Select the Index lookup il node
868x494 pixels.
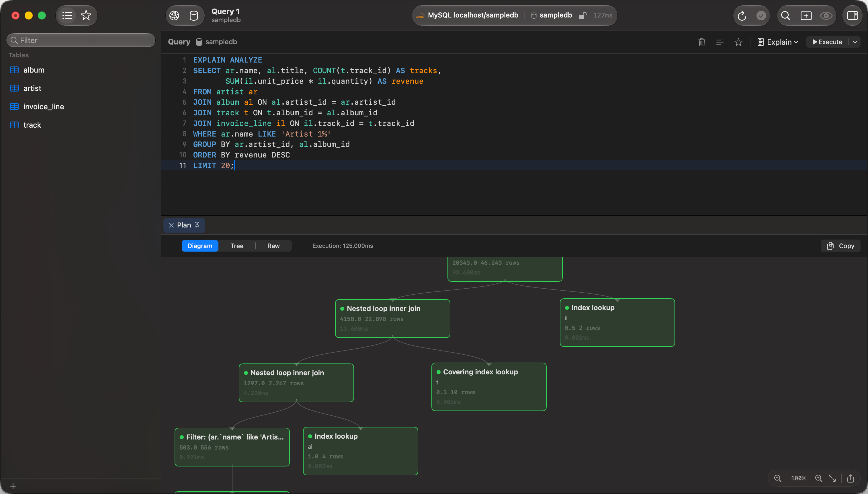point(617,323)
